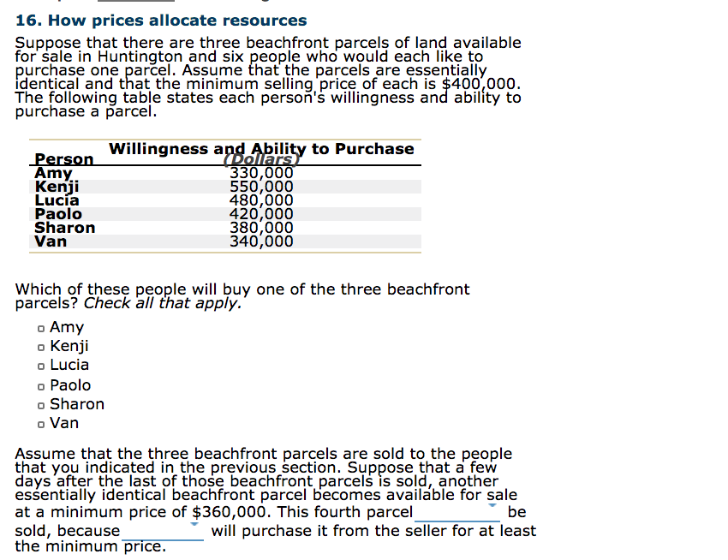Check the Van checkbox
728x560 pixels.
(40, 423)
